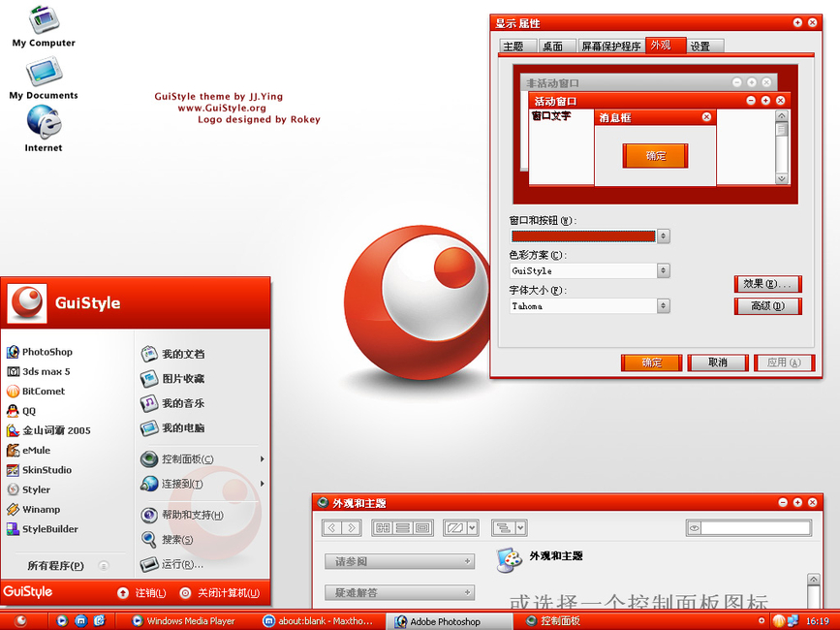840x630 pixels.
Task: Open BitComet from start menu
Action: (x=36, y=391)
